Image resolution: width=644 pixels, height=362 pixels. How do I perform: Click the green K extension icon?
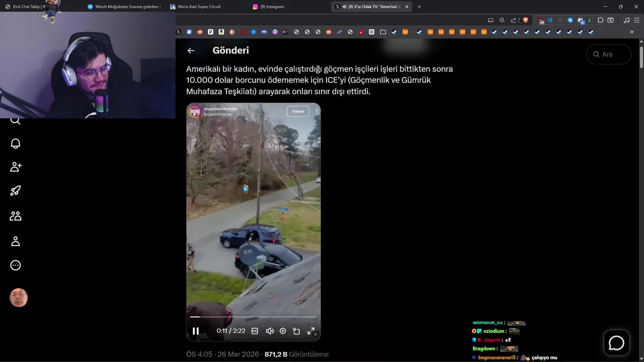pyautogui.click(x=590, y=20)
